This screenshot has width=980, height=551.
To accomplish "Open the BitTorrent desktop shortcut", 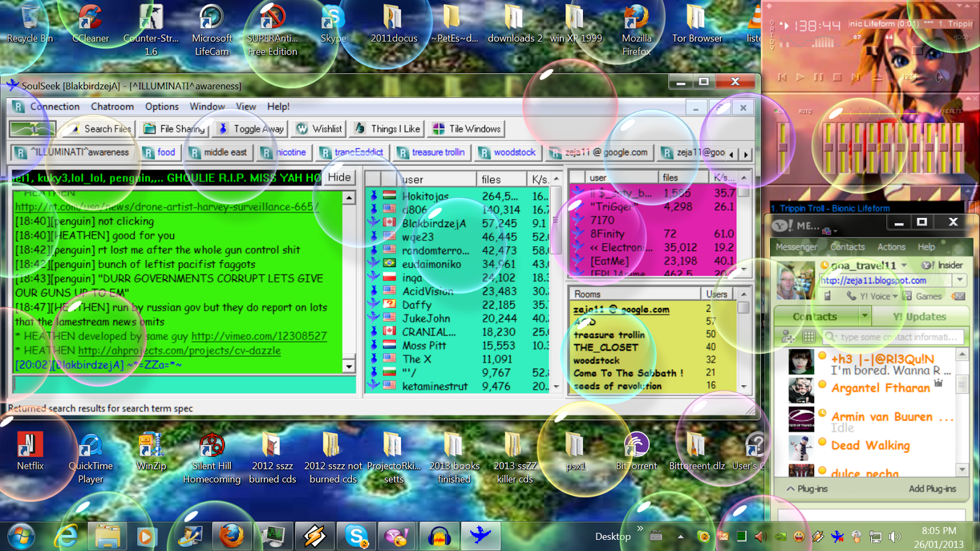I will coord(636,451).
